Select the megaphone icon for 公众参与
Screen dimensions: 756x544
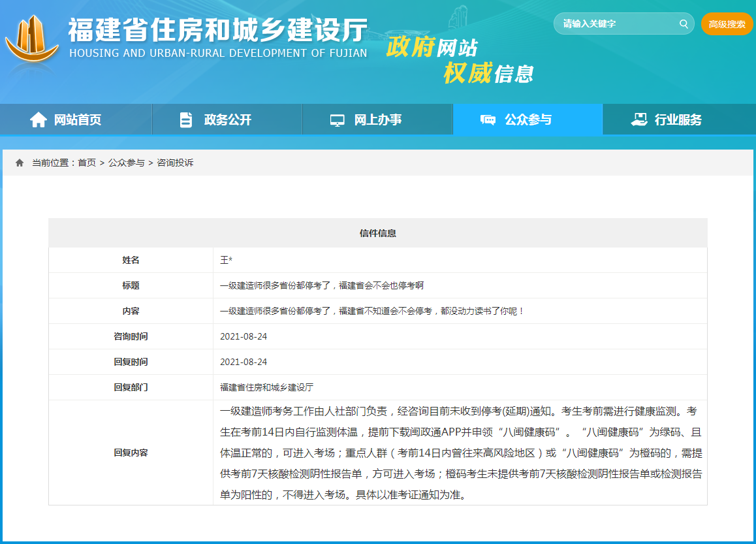(x=487, y=119)
